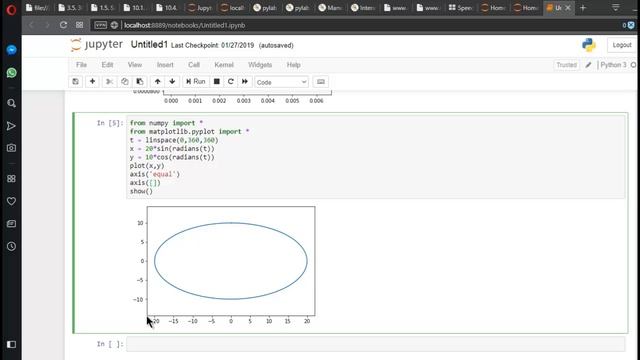Click inside the code cell In [5]
The width and height of the screenshot is (640, 360).
(x=376, y=157)
